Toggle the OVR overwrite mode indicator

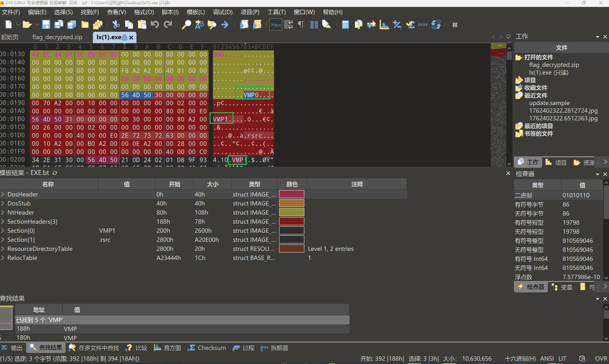601,358
